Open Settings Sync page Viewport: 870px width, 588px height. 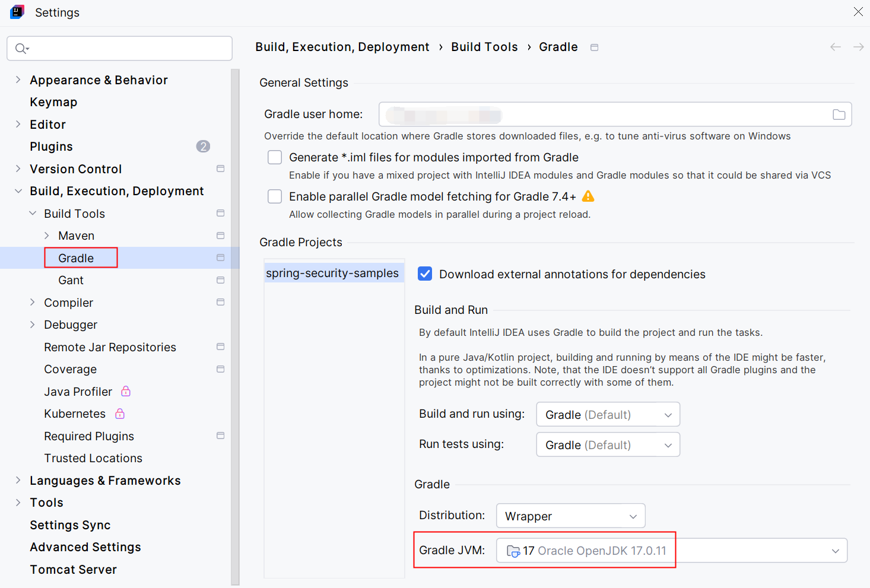point(70,525)
